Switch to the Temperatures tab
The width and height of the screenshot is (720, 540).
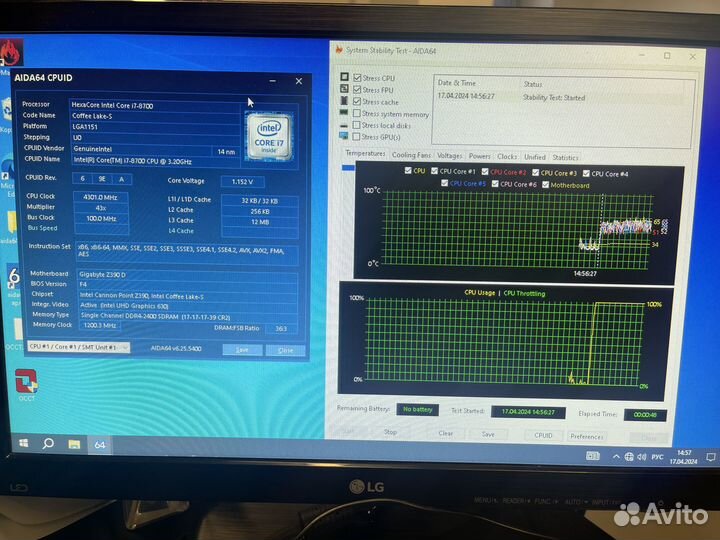[366, 153]
